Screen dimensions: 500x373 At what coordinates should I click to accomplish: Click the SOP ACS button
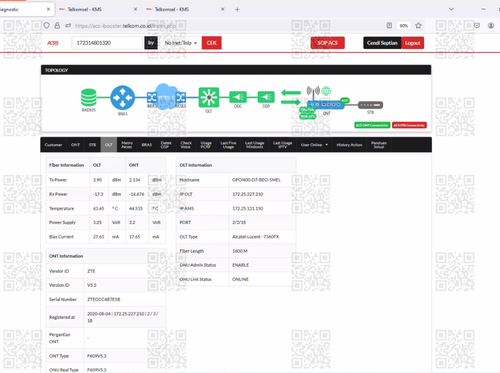(x=328, y=43)
